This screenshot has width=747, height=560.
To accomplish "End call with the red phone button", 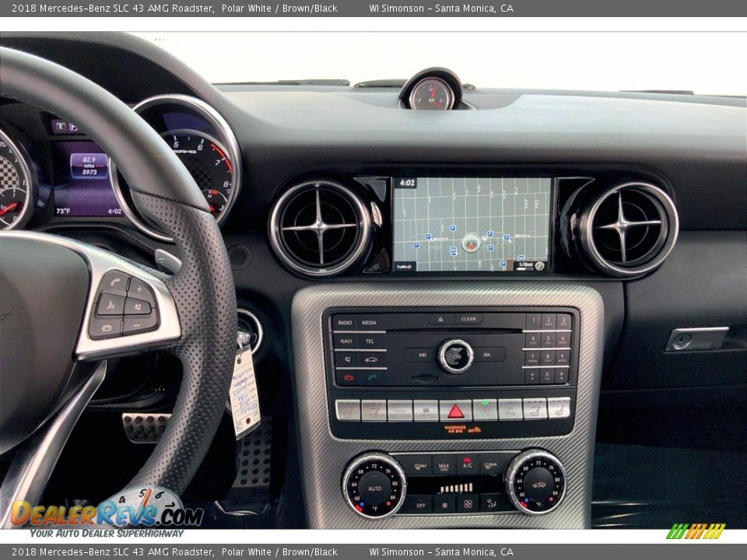I will 349,378.
